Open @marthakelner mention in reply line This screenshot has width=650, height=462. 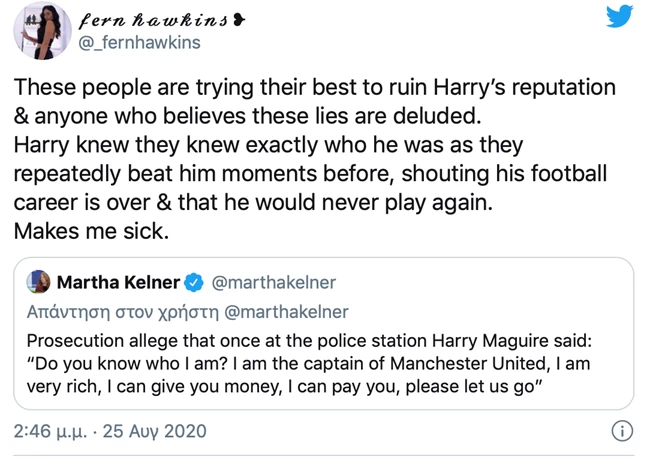[286, 312]
